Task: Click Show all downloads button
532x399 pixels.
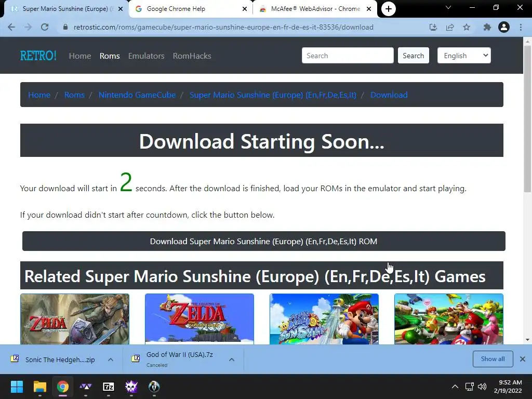Action: pos(493,359)
